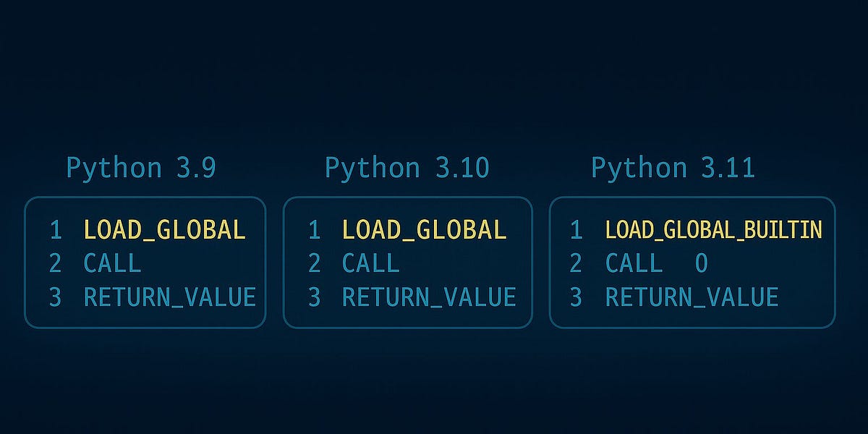
Task: Toggle line number 2 in the Python 3.10 box
Action: tap(316, 263)
